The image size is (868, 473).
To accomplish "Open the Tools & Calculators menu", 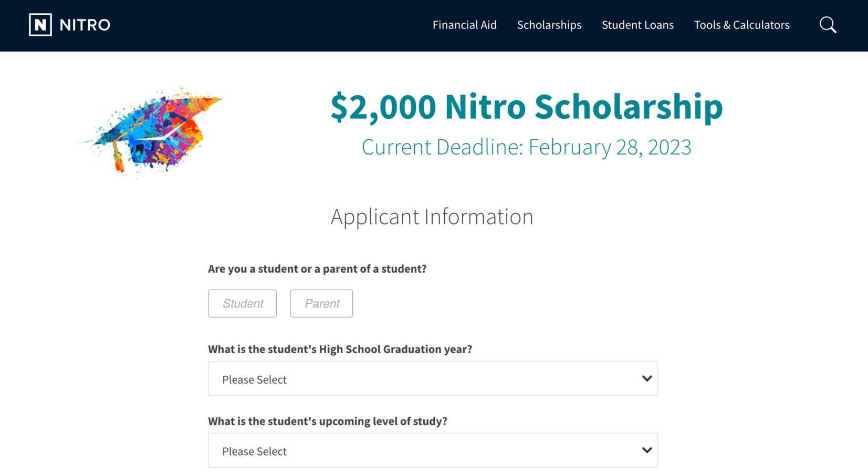I will [x=741, y=25].
